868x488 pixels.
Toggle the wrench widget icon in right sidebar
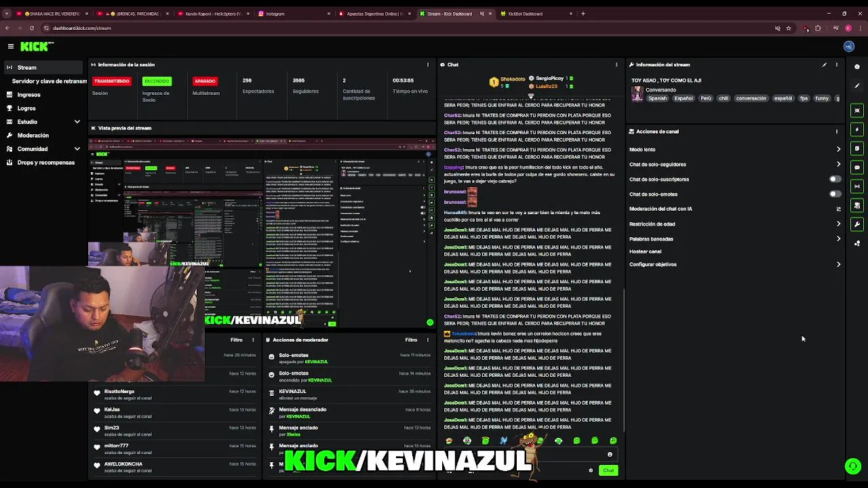click(x=857, y=224)
